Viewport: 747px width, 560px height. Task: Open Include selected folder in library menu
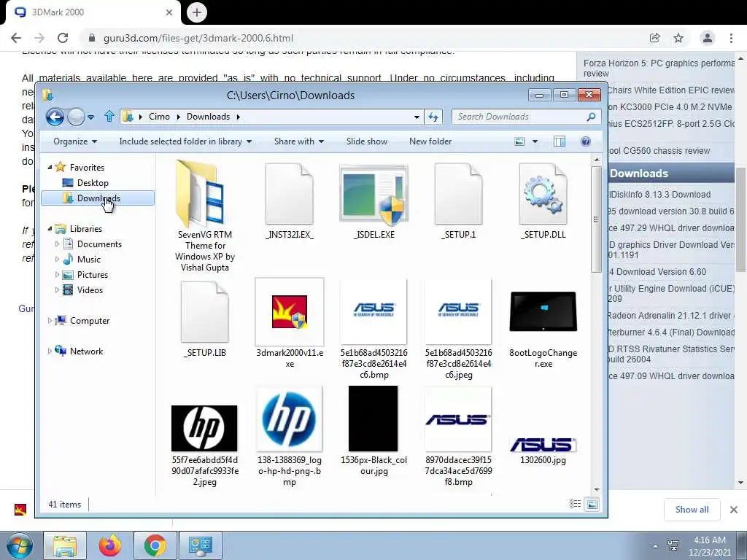pos(185,141)
